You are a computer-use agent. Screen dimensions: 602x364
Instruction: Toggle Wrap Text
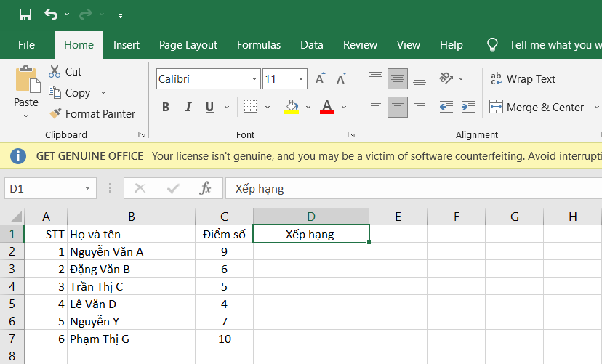coord(523,78)
